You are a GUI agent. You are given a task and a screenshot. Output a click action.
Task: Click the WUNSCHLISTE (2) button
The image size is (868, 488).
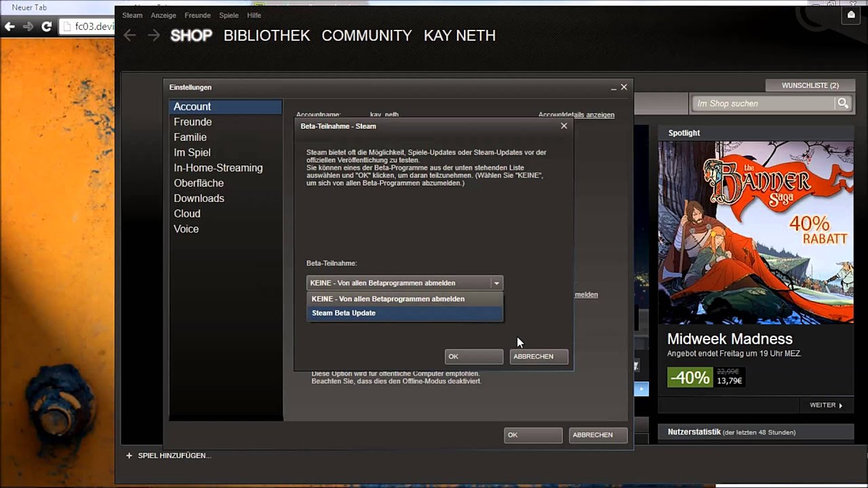click(810, 85)
